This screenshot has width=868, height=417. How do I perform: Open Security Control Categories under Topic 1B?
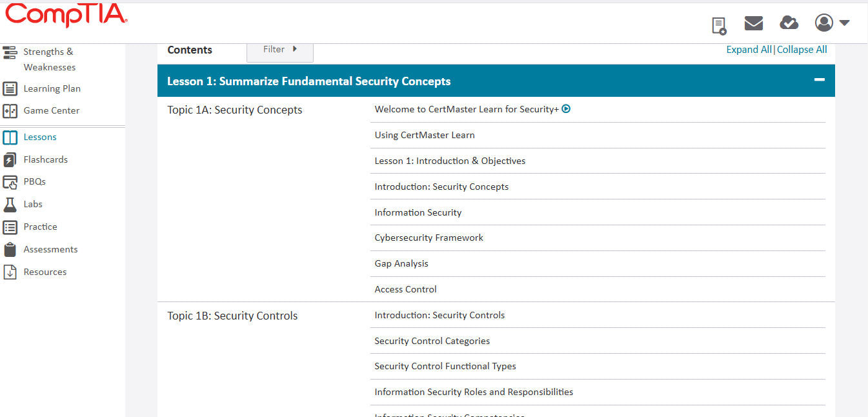pos(432,341)
